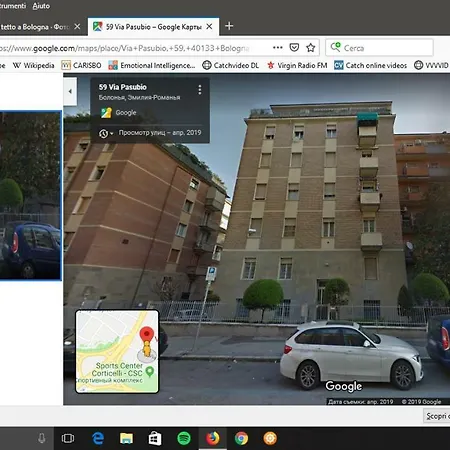Open the orange circular app on the taskbar
Image resolution: width=450 pixels, height=450 pixels.
coord(270,438)
